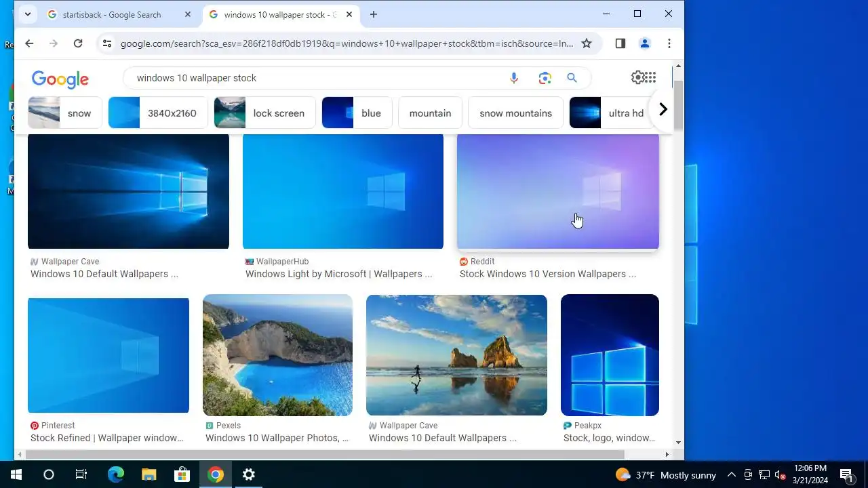The height and width of the screenshot is (488, 868).
Task: Open the Pinterest Stock Refined wallpaper thumbnail
Action: (x=108, y=355)
